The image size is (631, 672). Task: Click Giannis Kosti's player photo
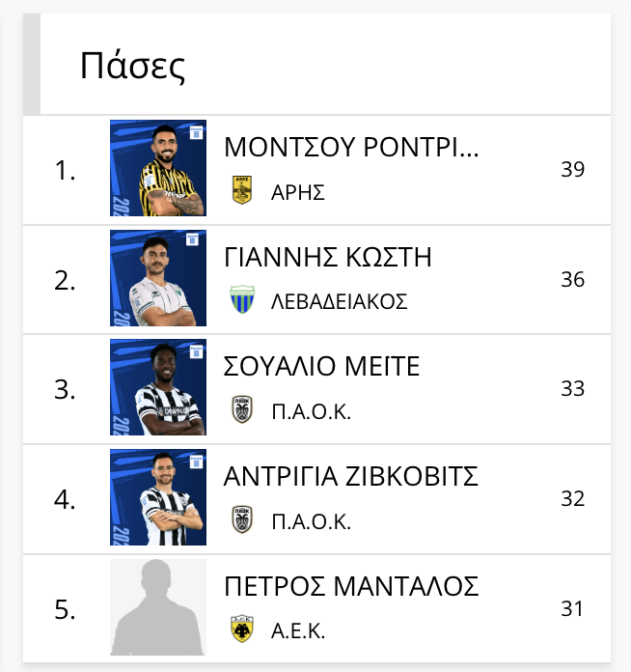tap(157, 279)
